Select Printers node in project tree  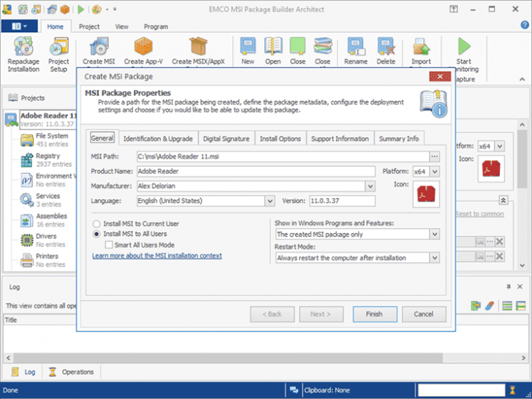47,260
